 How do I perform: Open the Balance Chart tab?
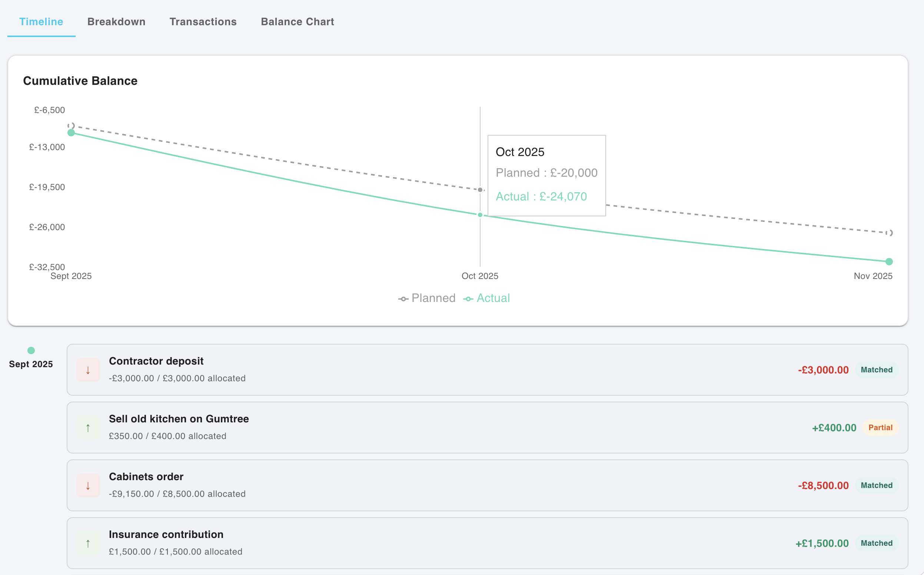click(298, 22)
